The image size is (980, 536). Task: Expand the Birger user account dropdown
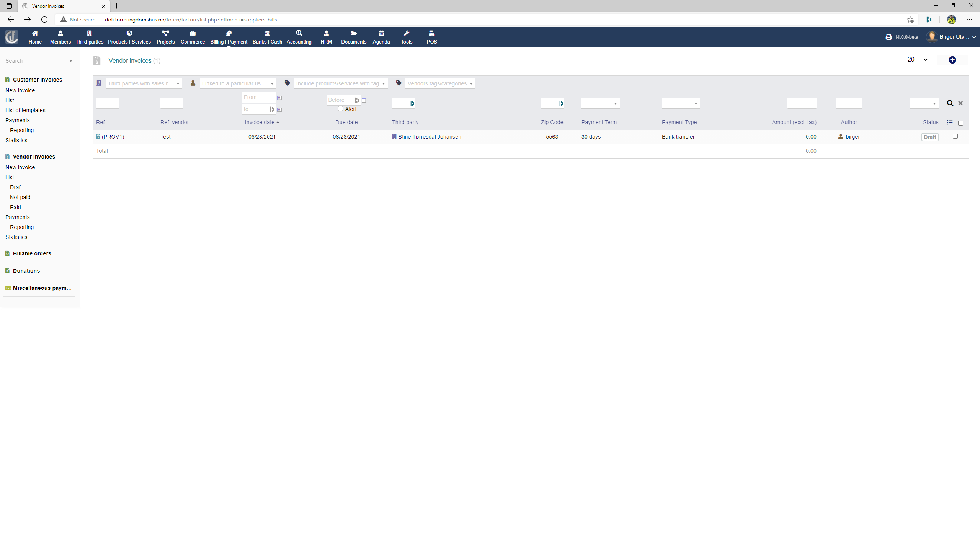tap(951, 36)
